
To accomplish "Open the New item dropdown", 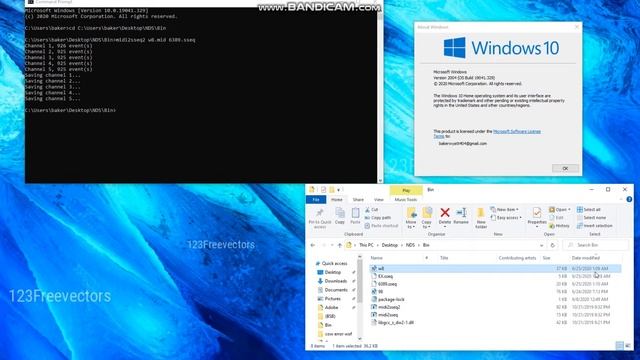I will coord(504,209).
